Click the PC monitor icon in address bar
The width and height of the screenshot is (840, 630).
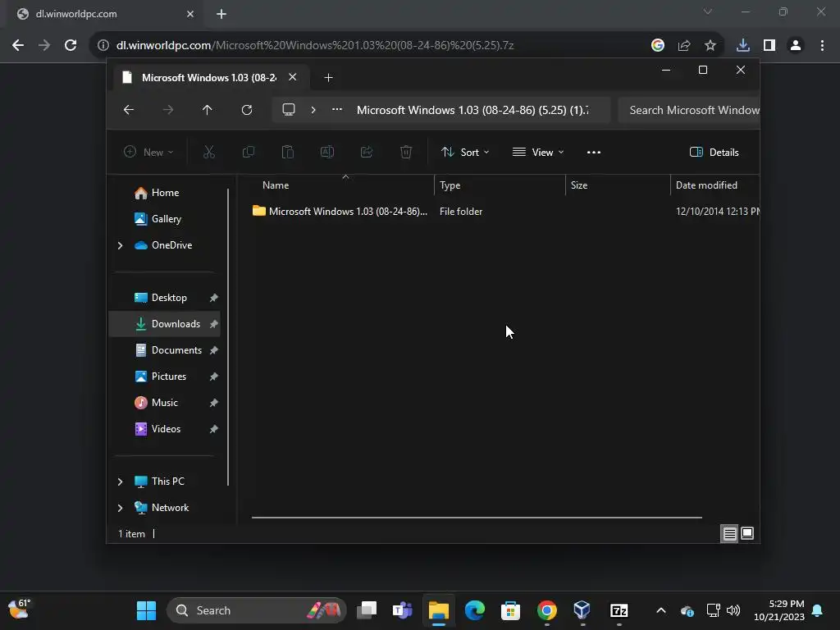289,110
